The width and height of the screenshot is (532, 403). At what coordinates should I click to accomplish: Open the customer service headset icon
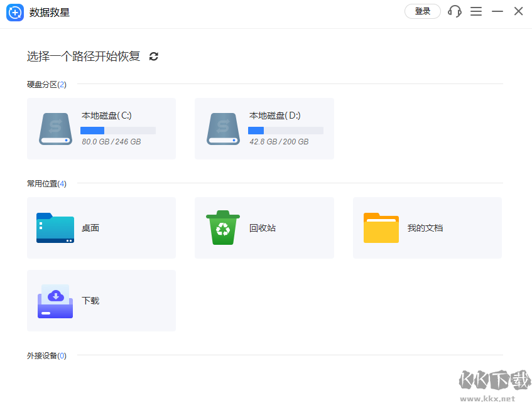tap(455, 11)
